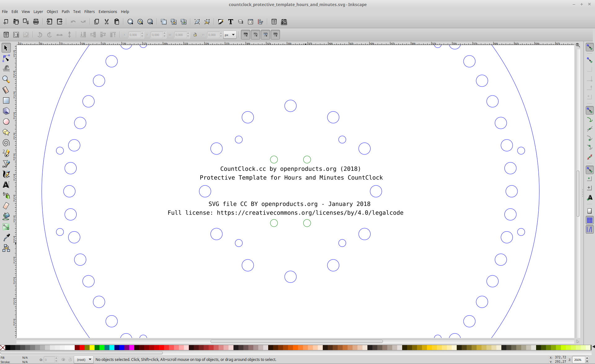Toggle snap to guides button
The height and width of the screenshot is (364, 595).
tap(589, 229)
